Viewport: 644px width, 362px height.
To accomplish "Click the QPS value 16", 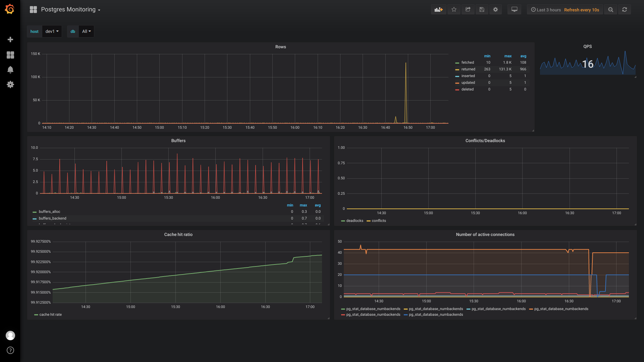I will [x=588, y=64].
